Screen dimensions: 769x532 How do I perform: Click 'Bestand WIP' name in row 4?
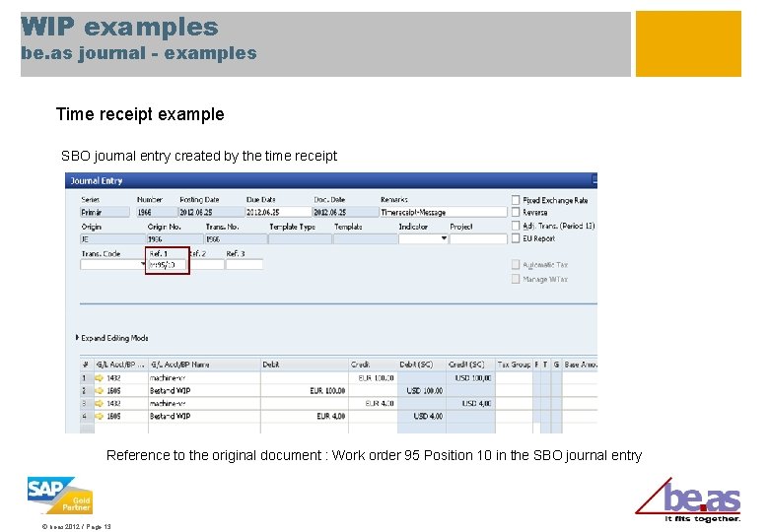[171, 417]
